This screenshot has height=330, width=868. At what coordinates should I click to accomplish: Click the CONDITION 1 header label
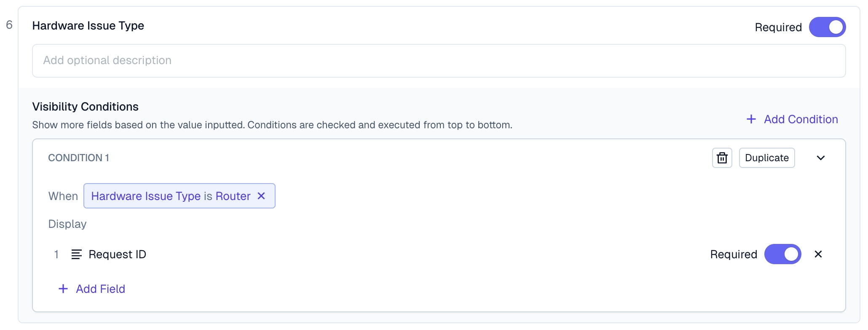click(x=78, y=158)
